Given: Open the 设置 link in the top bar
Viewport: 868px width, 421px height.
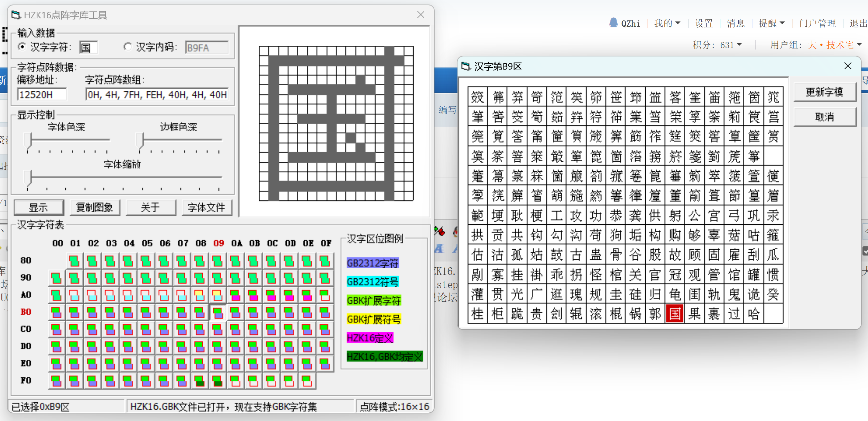Looking at the screenshot, I should click(x=704, y=23).
